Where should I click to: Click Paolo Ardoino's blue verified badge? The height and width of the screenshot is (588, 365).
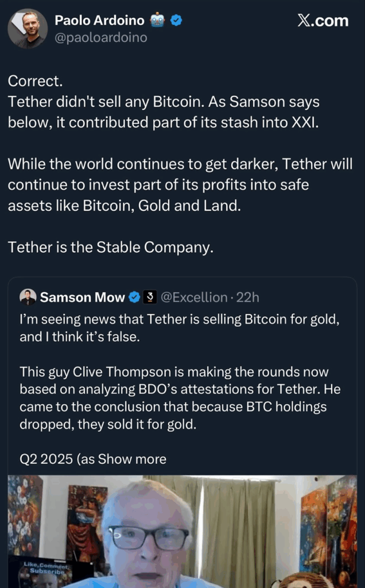click(x=177, y=21)
